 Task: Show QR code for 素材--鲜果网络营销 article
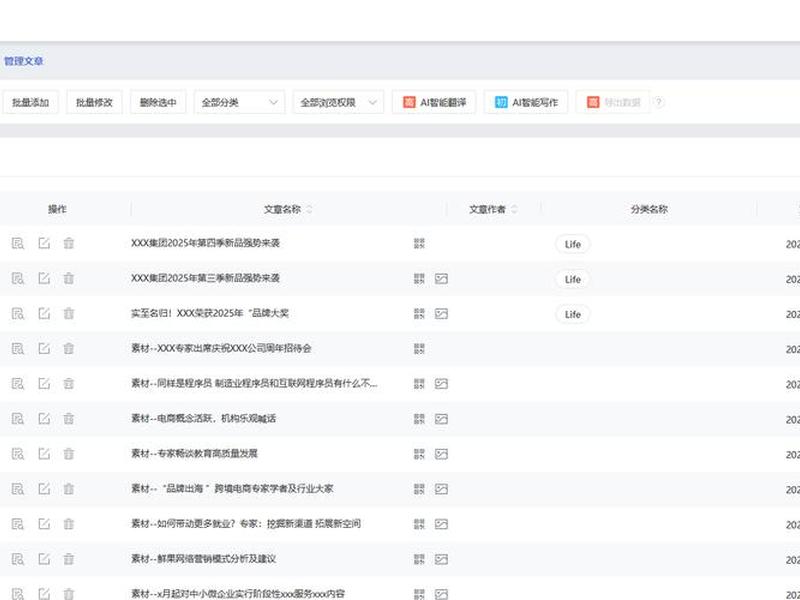click(x=419, y=560)
